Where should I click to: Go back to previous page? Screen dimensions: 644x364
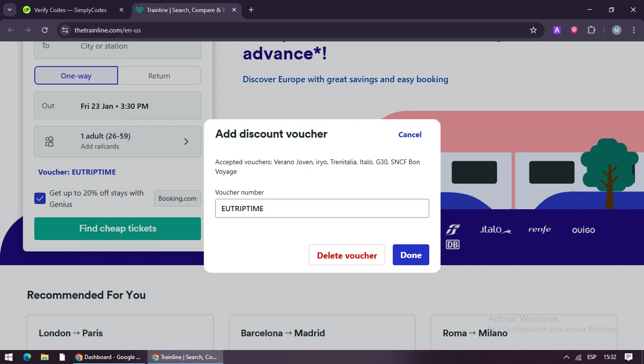pyautogui.click(x=11, y=30)
